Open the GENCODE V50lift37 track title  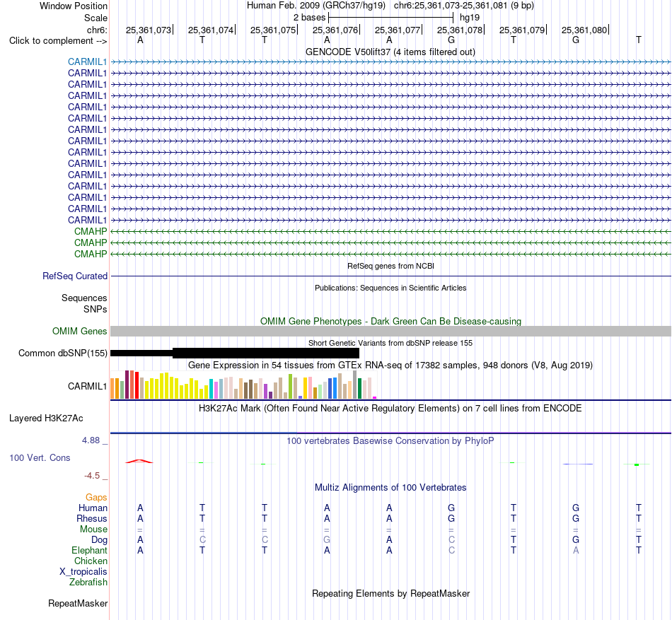(390, 52)
